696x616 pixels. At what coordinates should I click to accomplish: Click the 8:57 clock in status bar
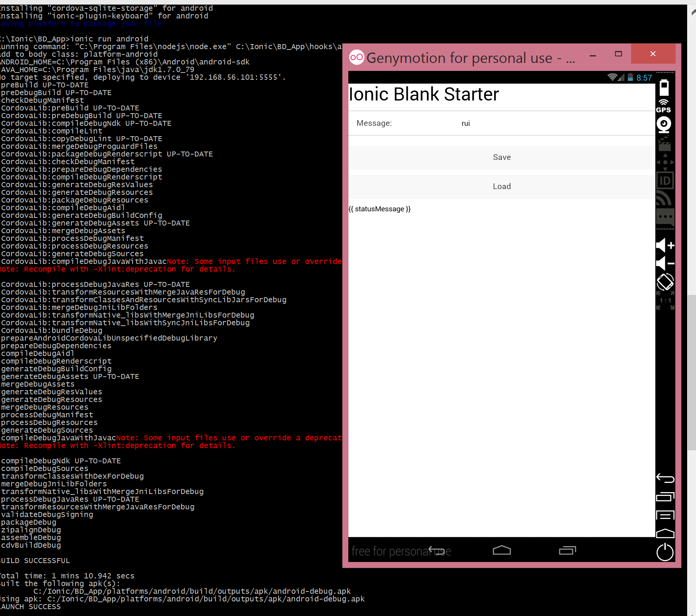pos(644,77)
